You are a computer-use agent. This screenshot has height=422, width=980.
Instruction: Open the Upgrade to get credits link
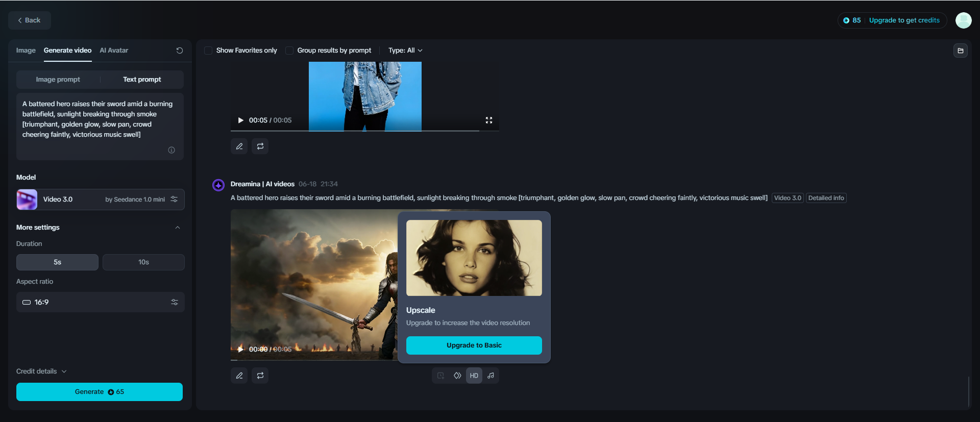click(x=904, y=20)
